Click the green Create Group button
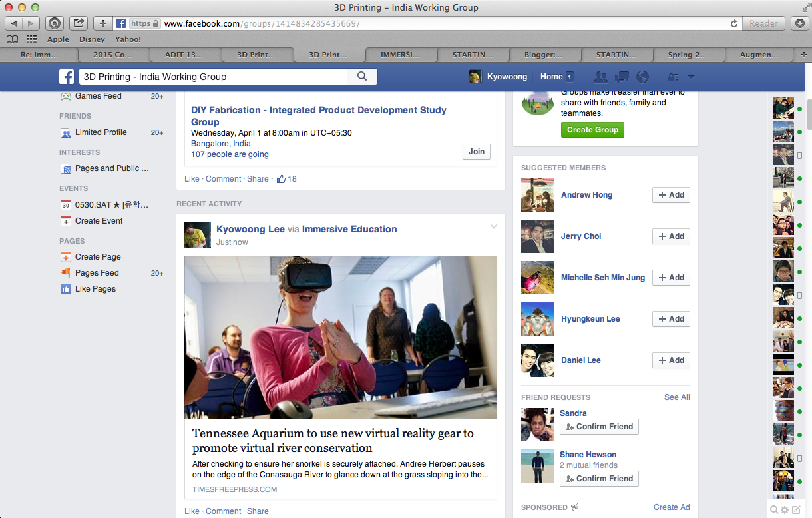Screen dimensions: 812x518 pos(592,130)
